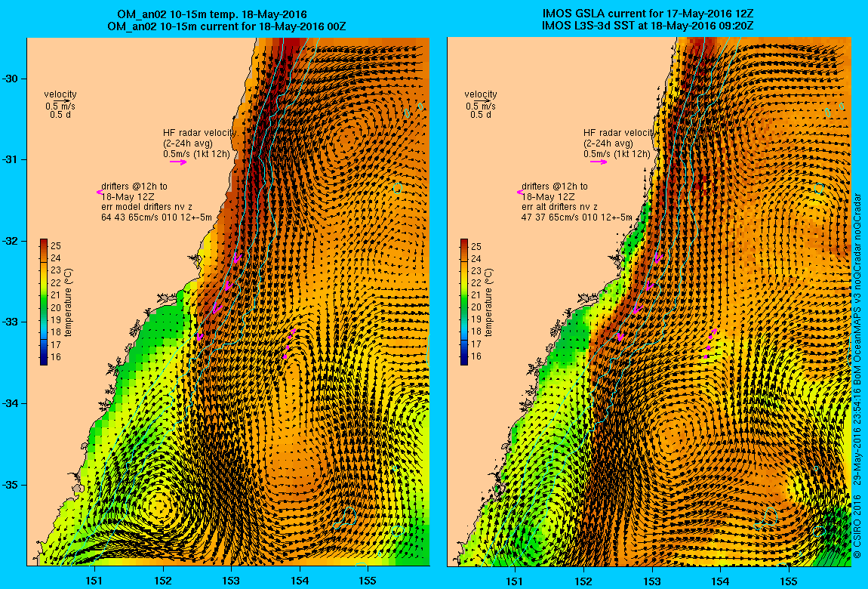Click longitude label '153' under left map

pos(231,581)
